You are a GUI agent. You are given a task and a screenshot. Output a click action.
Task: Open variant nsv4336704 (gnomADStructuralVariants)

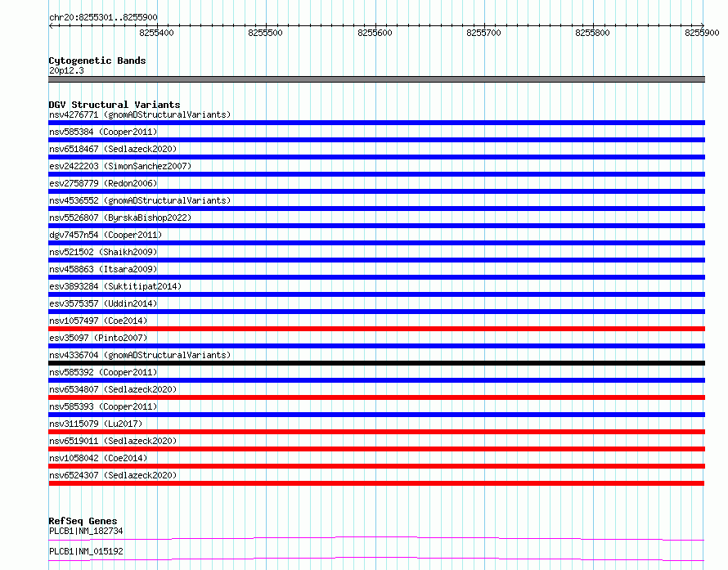click(140, 355)
